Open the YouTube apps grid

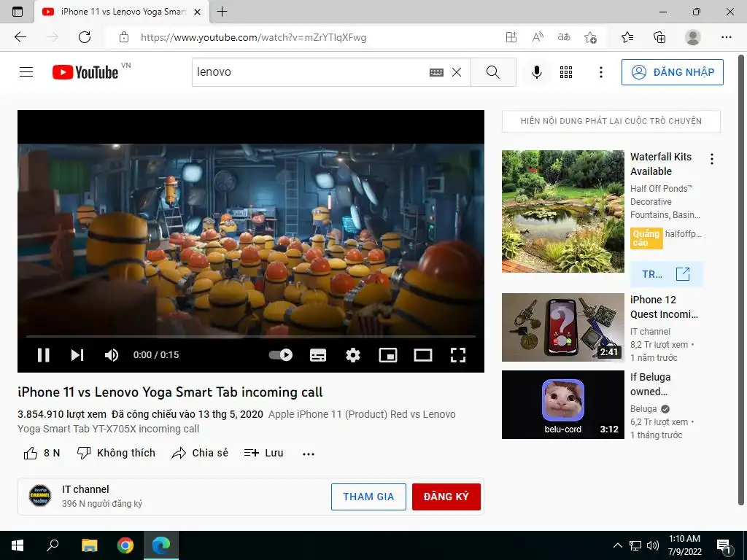point(566,72)
